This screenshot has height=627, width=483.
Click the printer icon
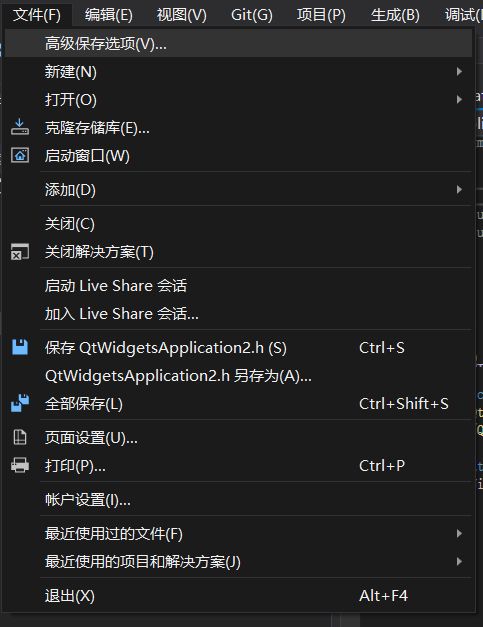[20, 465]
